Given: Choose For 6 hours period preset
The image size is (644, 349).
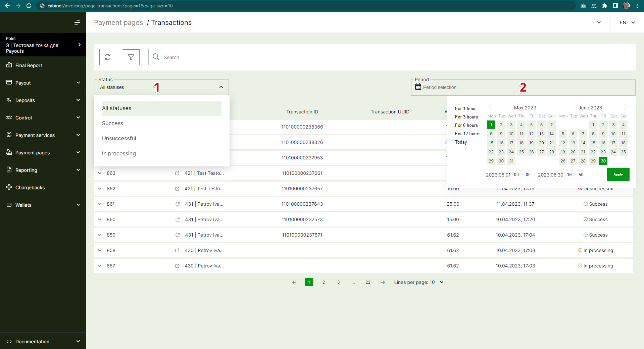Looking at the screenshot, I should (x=466, y=125).
